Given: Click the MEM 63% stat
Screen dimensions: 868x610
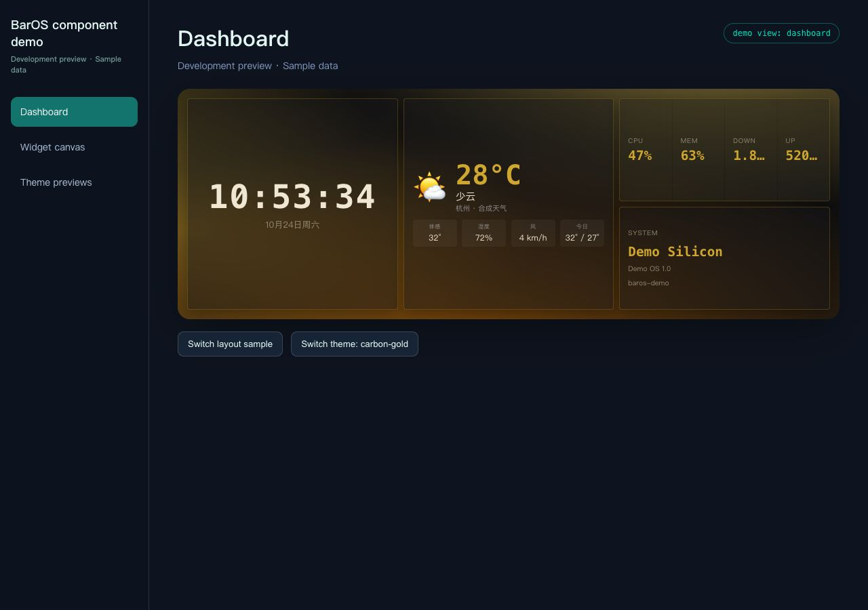Looking at the screenshot, I should click(x=698, y=150).
